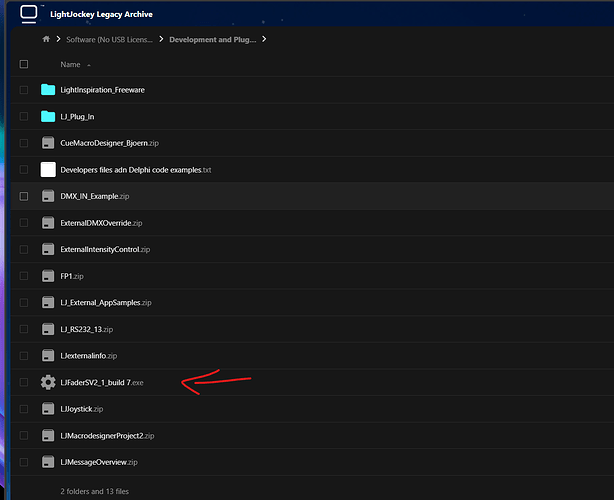
Task: Select ExternalDMXOverride.zip file name
Action: 101,223
